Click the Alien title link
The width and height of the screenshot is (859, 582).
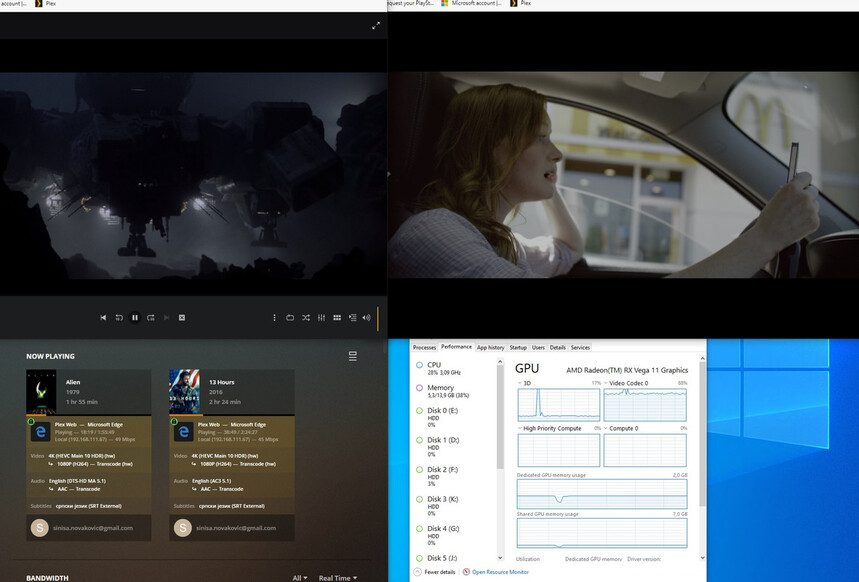point(73,382)
